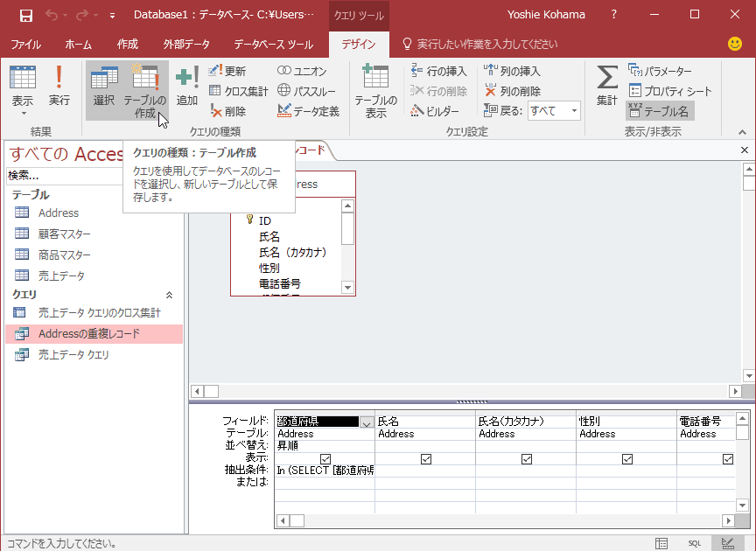Viewport: 756px width, 551px height.
Task: Uncheck 表示 for 性別 column
Action: click(x=626, y=459)
